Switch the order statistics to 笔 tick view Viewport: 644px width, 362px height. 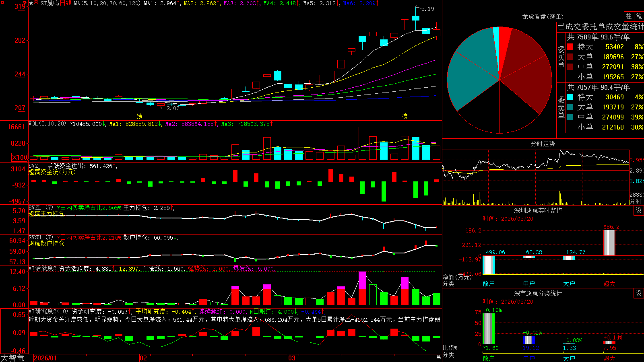[x=639, y=16]
